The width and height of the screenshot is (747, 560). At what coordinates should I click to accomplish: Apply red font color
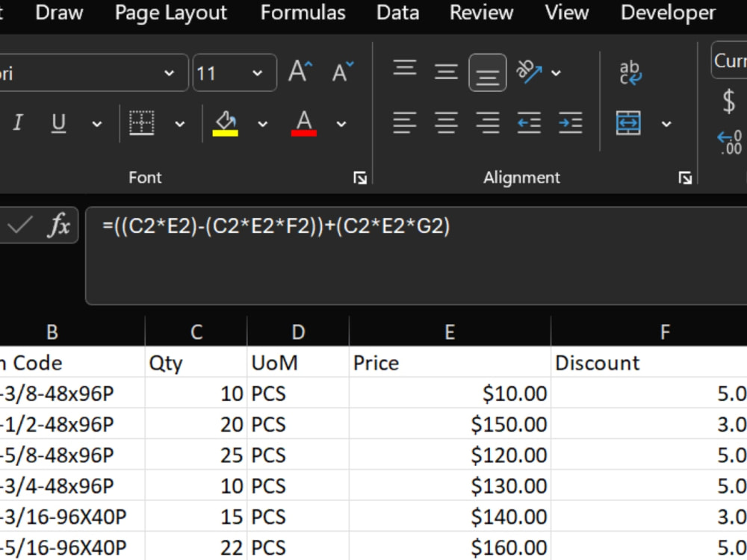coord(304,123)
